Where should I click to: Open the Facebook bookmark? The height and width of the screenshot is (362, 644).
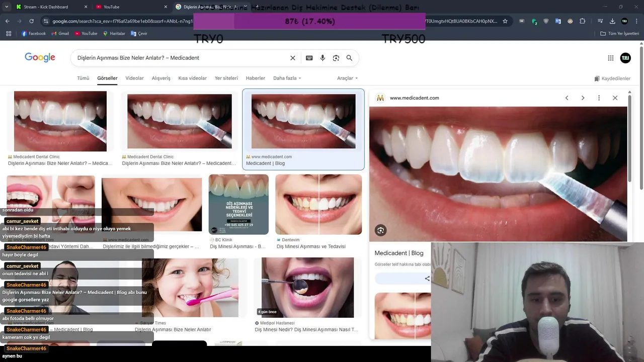(x=34, y=34)
